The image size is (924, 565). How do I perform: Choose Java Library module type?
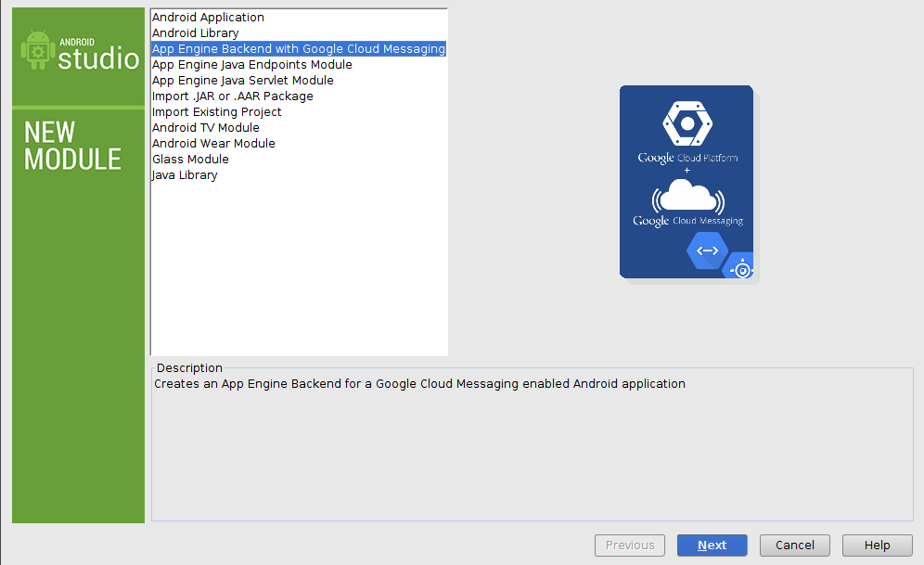point(299,175)
